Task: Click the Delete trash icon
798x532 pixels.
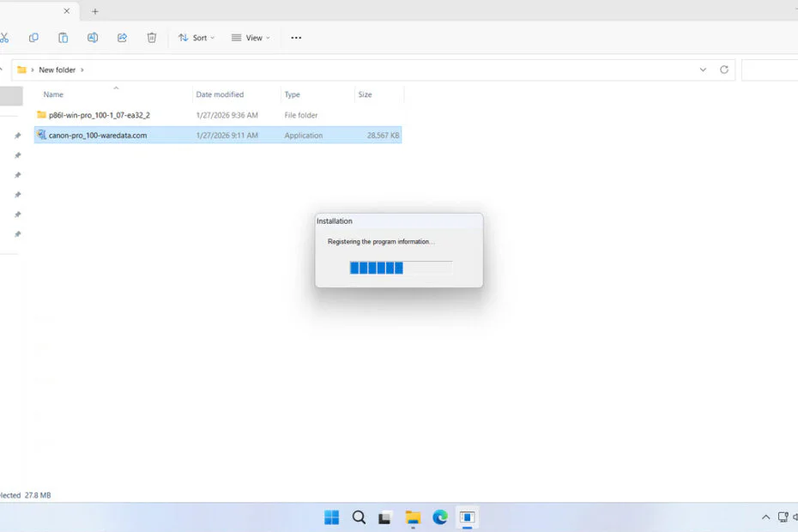Action: click(x=152, y=38)
